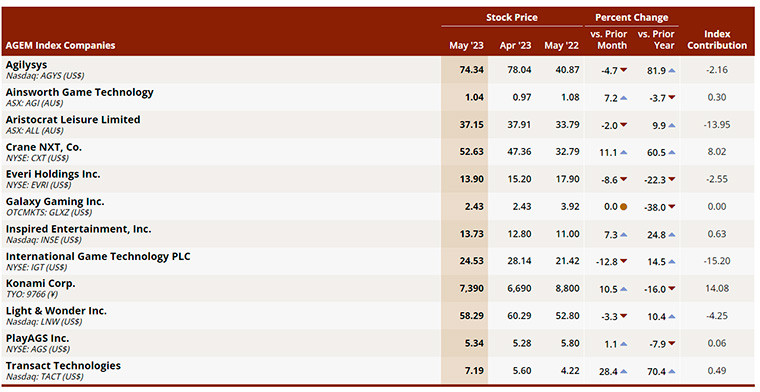Select the Apr '23 column header
Screen dimensions: 760x392
tap(515, 46)
